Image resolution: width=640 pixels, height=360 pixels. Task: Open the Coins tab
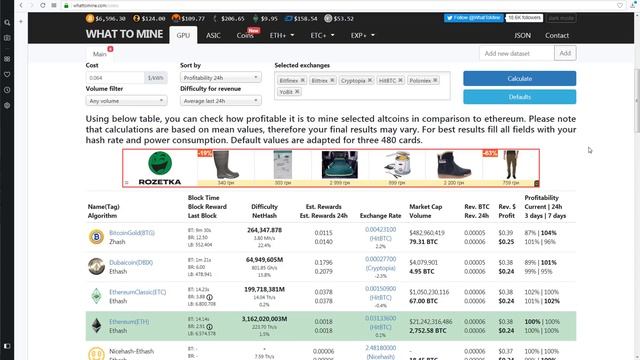245,36
